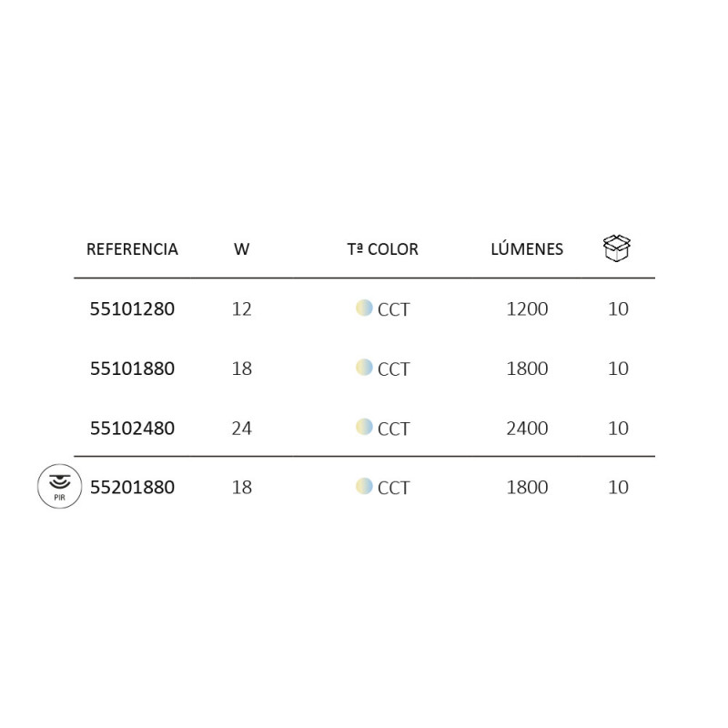
Task: Select the Tª COLOR column header
Action: (383, 249)
